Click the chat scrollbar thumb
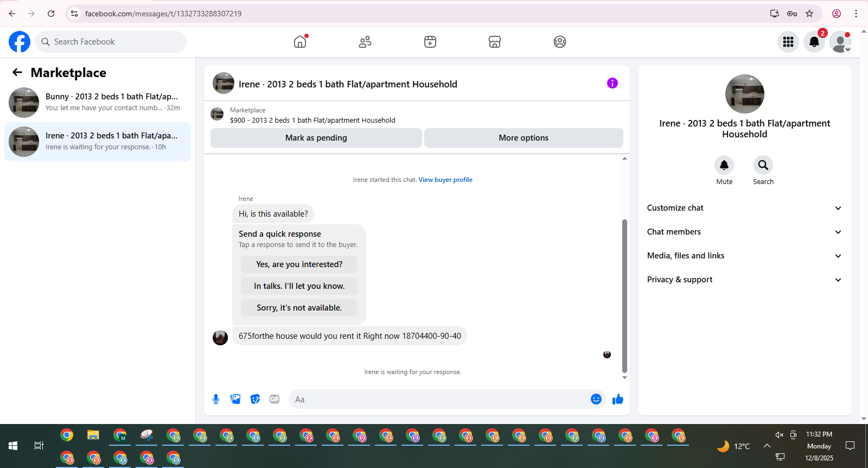Image resolution: width=868 pixels, height=468 pixels. point(624,296)
